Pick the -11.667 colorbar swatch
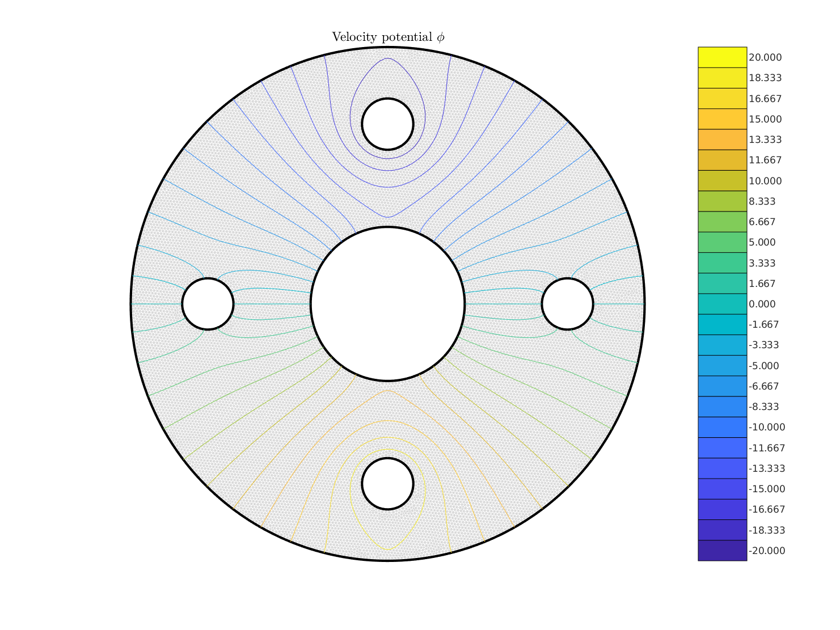 722,448
